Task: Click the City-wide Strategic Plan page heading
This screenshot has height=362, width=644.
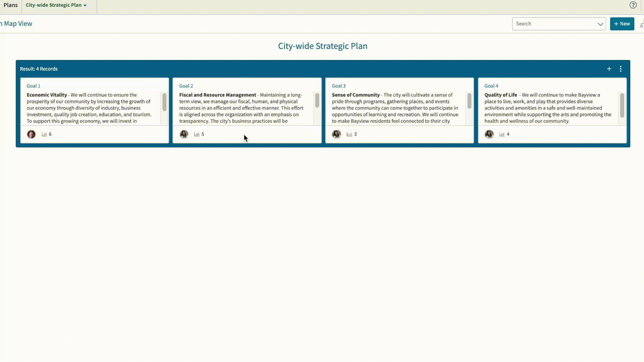Action: pyautogui.click(x=323, y=46)
